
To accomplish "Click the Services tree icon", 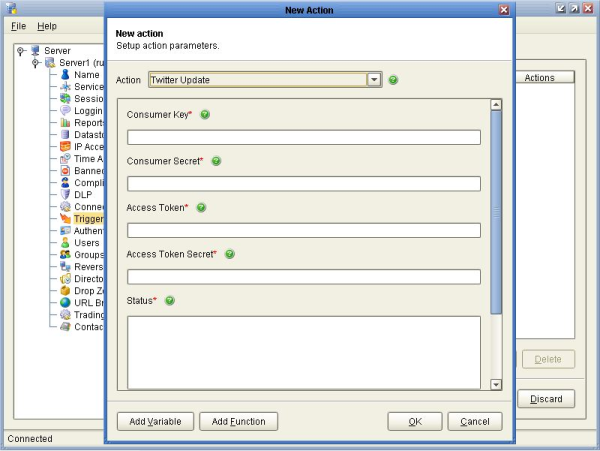I will pos(65,86).
